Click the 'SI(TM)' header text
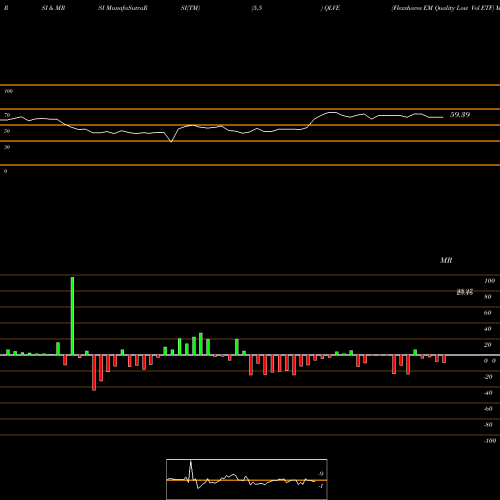The height and width of the screenshot is (500, 500). point(190,8)
